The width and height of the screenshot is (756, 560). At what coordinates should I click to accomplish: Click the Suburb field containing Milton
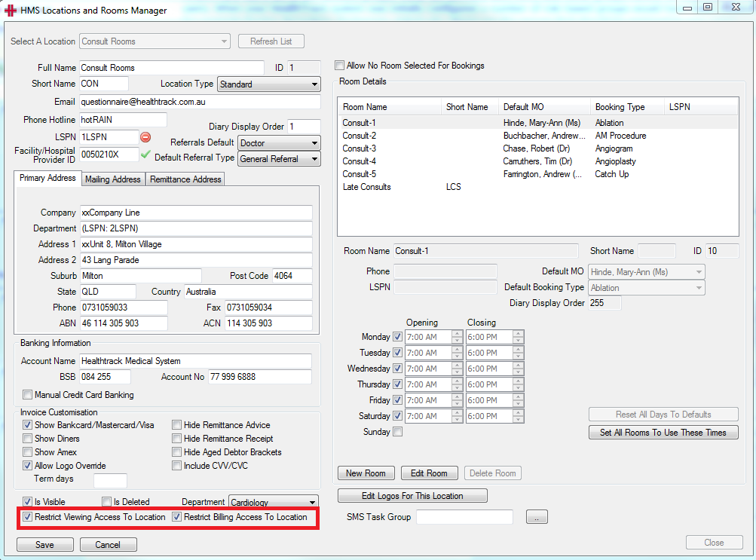pos(141,276)
